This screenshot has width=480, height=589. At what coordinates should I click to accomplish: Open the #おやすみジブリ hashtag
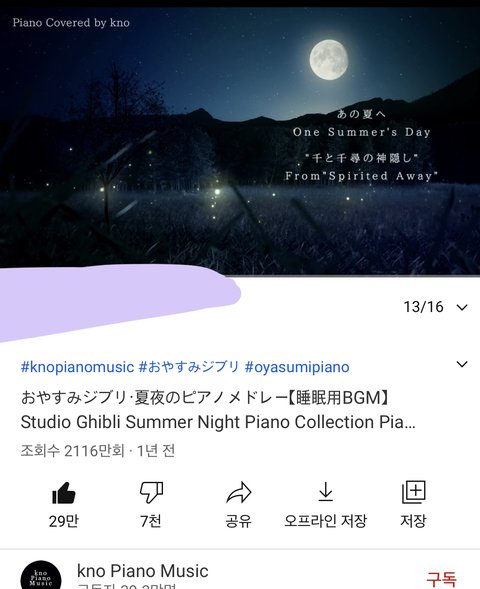(189, 367)
